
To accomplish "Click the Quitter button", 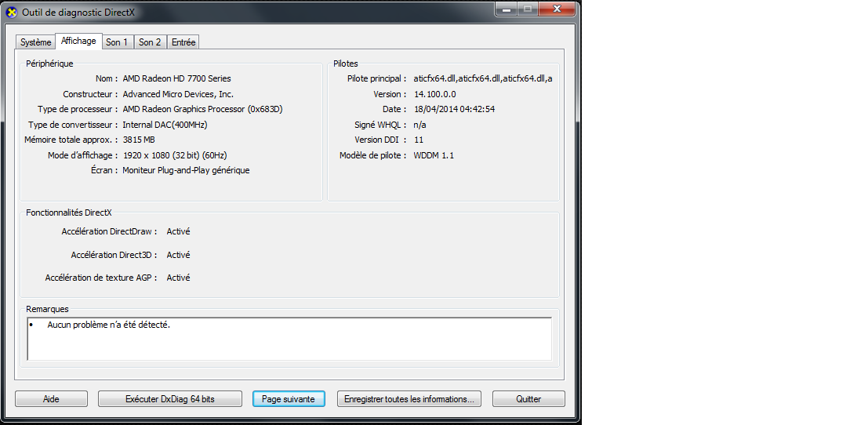I will pyautogui.click(x=528, y=399).
